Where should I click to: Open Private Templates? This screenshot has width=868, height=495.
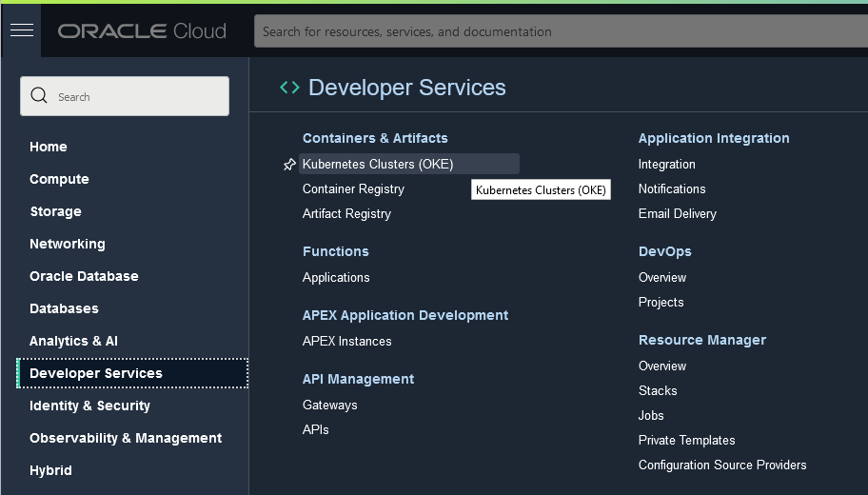pyautogui.click(x=686, y=440)
